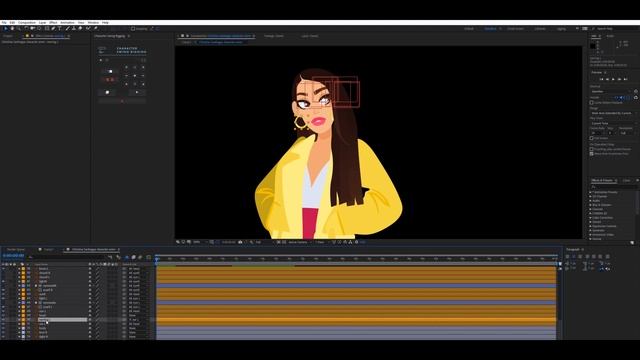
Task: Enable the Snapping checkbox in toolbar
Action: (x=133, y=29)
